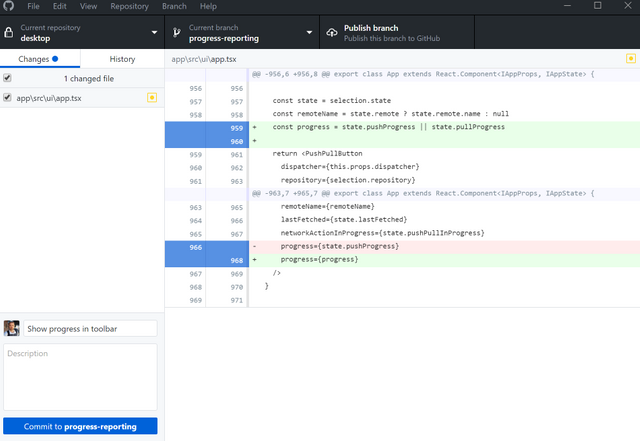Image resolution: width=640 pixels, height=441 pixels.
Task: Open the Help menu
Action: (x=208, y=6)
